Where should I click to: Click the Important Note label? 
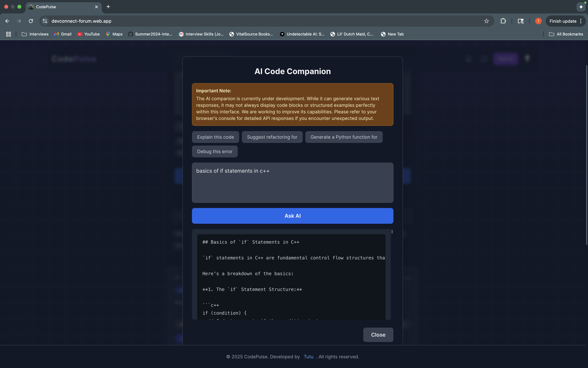[x=214, y=91]
